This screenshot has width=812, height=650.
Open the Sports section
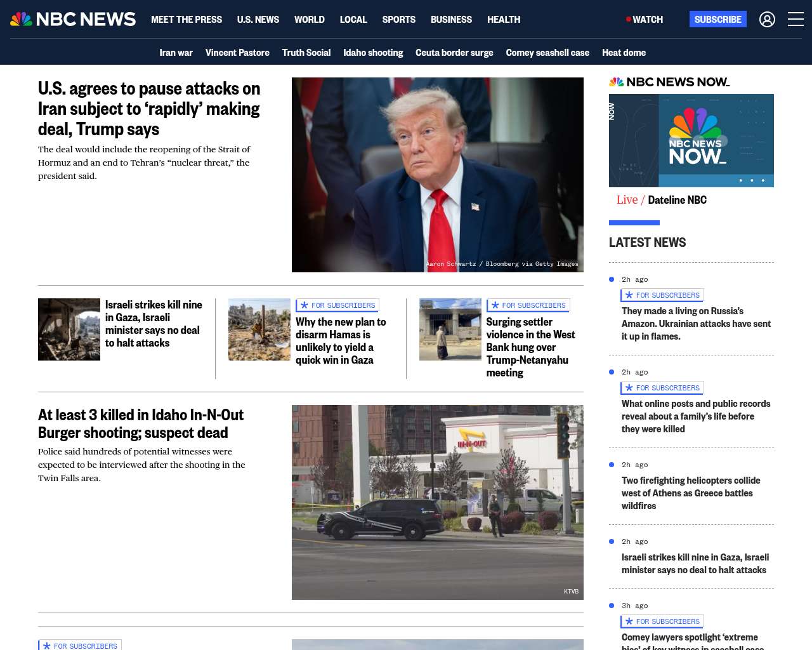click(399, 20)
